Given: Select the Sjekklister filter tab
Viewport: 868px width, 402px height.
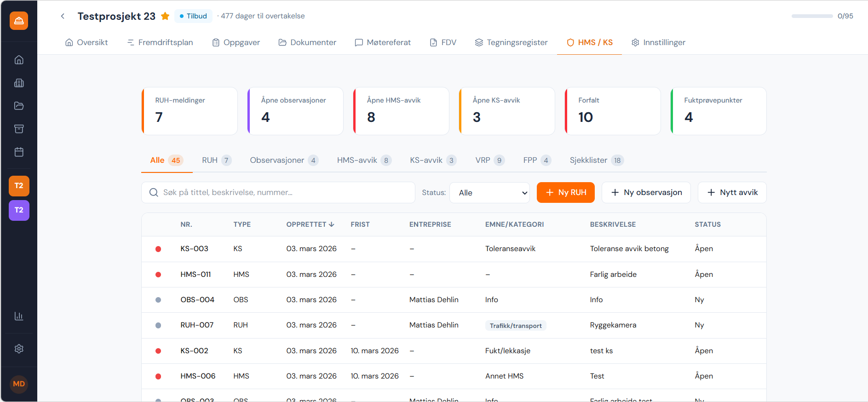Looking at the screenshot, I should coord(596,160).
